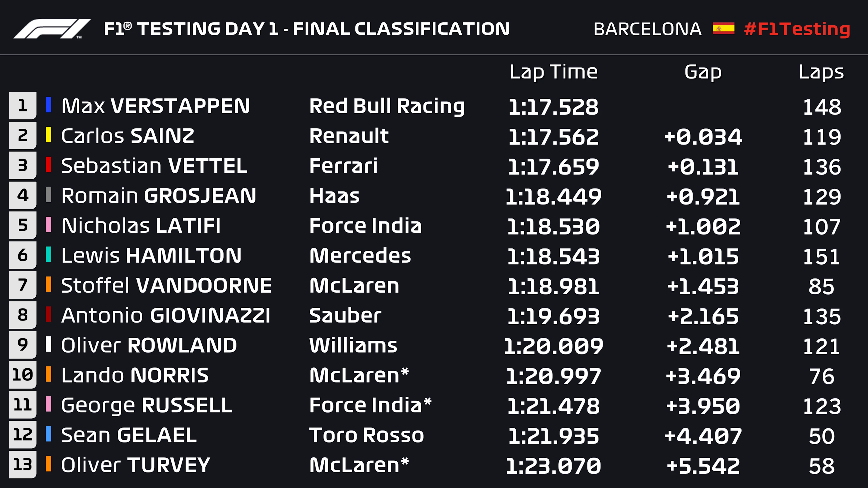Click Red Bull blue team color bar
Screen dimensions: 868x488
click(49, 105)
